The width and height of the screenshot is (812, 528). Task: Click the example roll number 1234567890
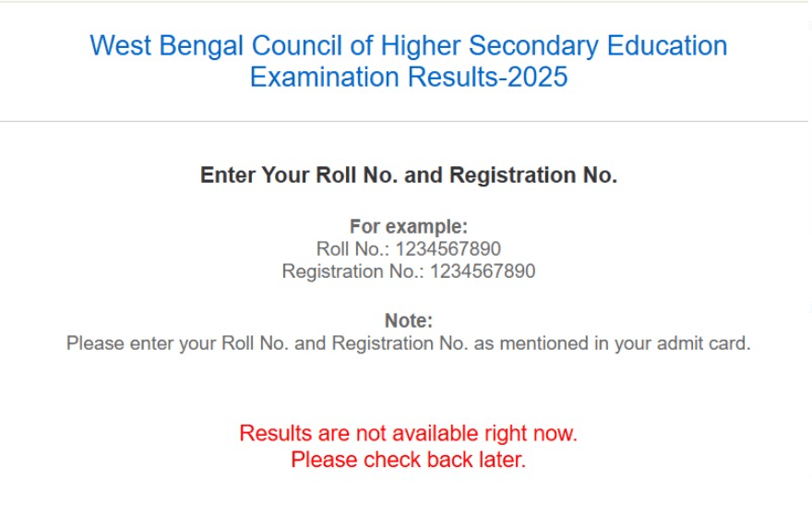(x=448, y=249)
